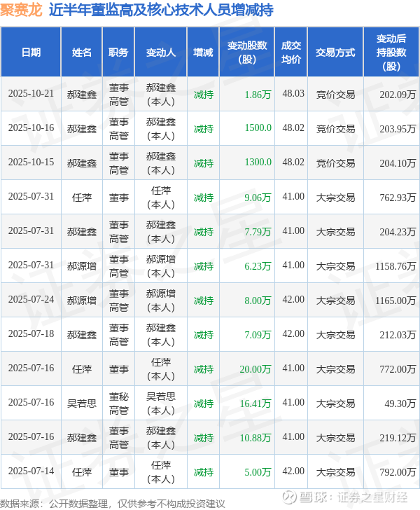
Task: Click the 日期 column header
Action: click(31, 52)
